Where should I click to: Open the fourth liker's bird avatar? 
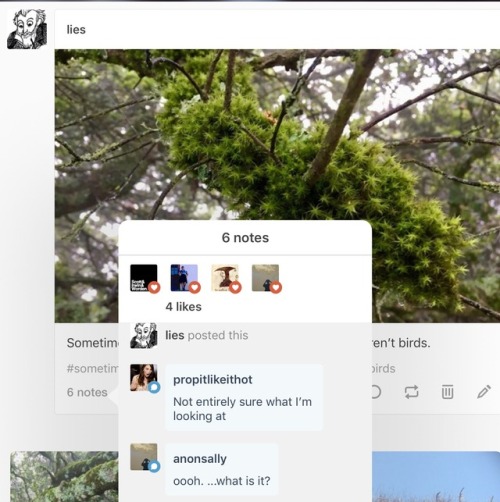coord(265,278)
